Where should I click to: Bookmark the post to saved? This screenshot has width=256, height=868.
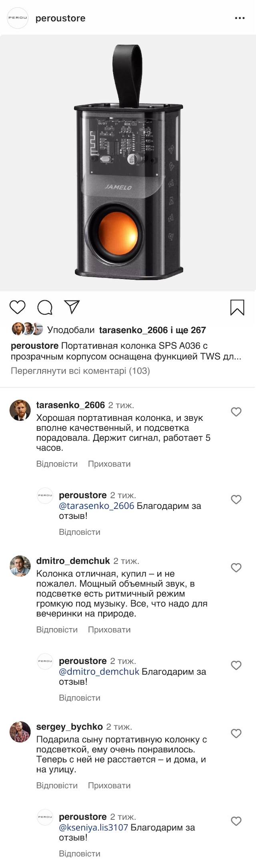click(237, 307)
